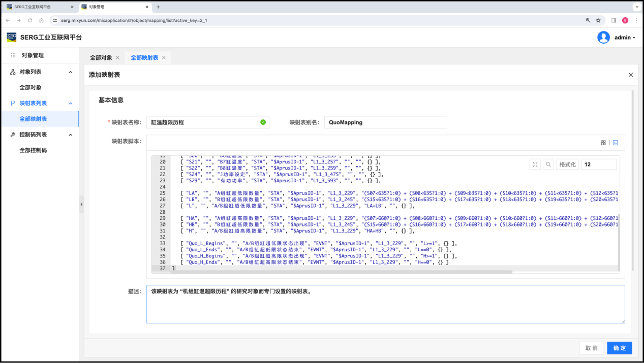This screenshot has height=363, width=644.
Task: Open 全部控制码 in the sidebar
Action: [33, 150]
